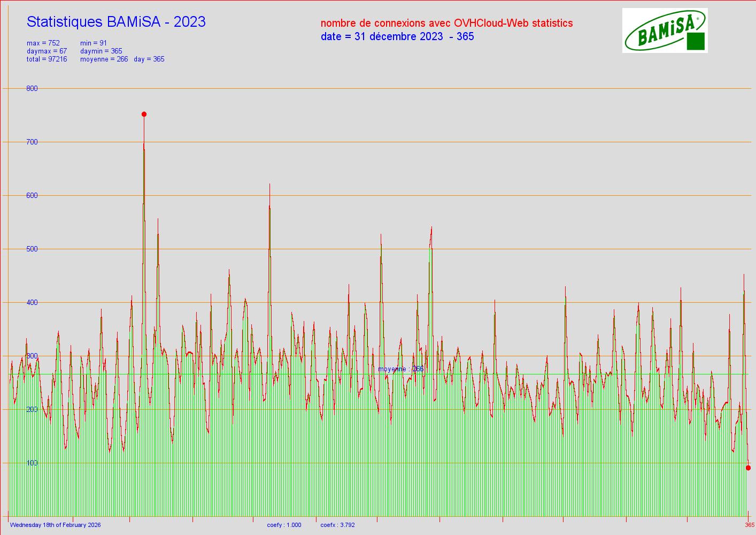
Task: Click the 'min = 91' statistic
Action: [94, 43]
